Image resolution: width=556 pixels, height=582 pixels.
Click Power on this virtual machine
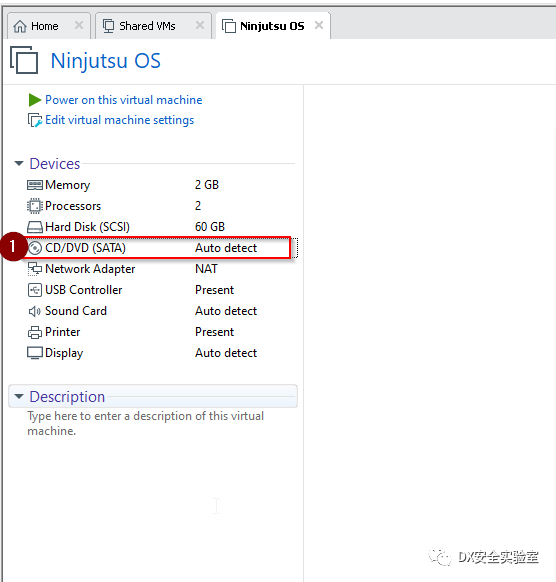coord(124,100)
